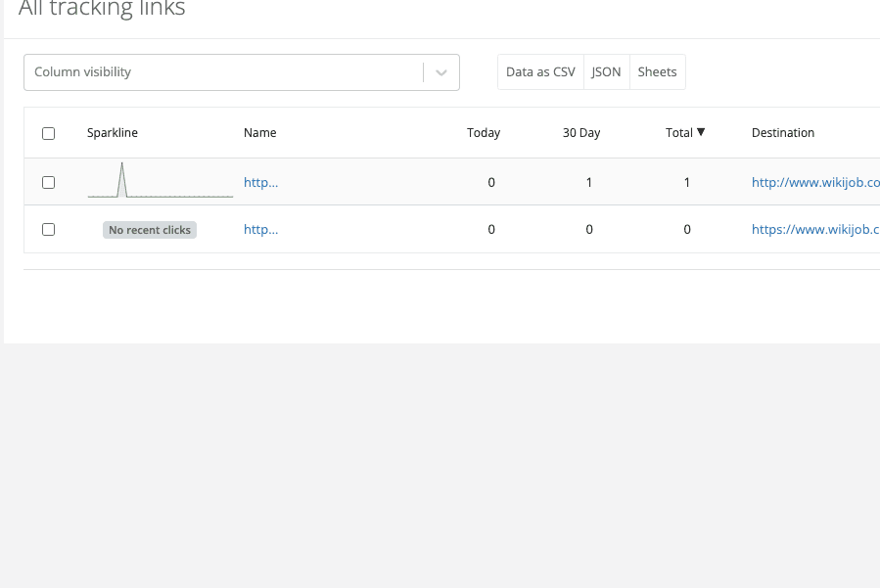The width and height of the screenshot is (880, 588).
Task: Sort table by Today column header
Action: tap(484, 133)
